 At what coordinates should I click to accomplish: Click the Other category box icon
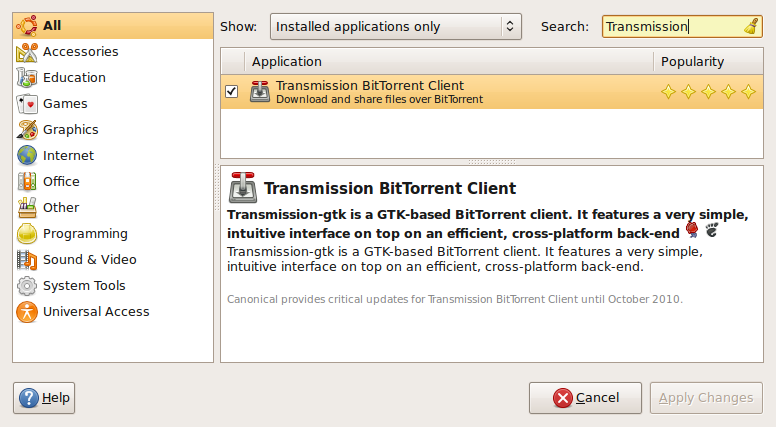(27, 208)
